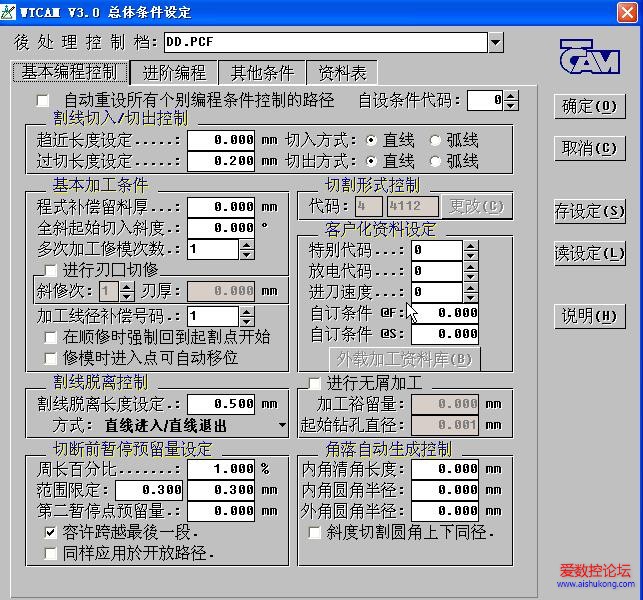Viewport: 643px width, 600px height.
Task: Click the 外角圆角半径 input field
Action: click(x=445, y=511)
